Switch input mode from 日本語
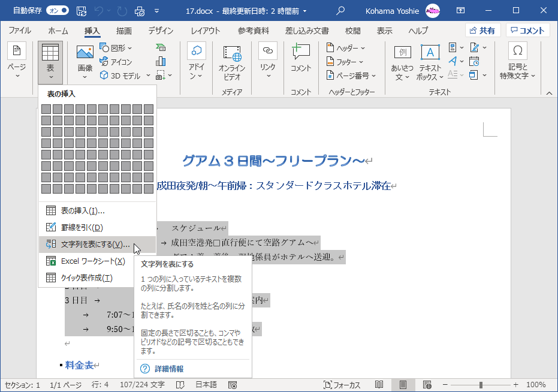 tap(206, 384)
